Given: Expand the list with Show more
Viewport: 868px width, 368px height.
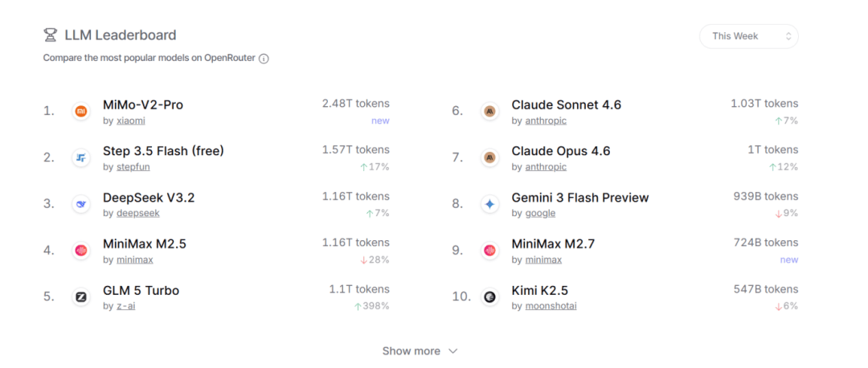Looking at the screenshot, I should [420, 351].
